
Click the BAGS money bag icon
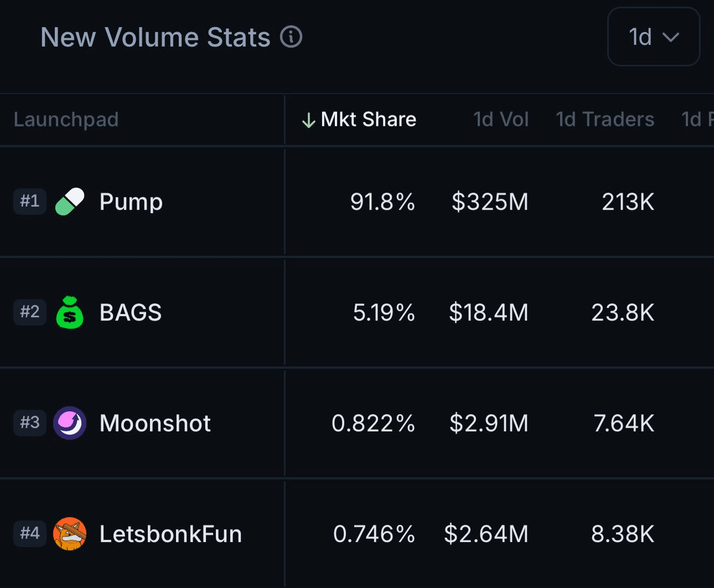(x=69, y=312)
